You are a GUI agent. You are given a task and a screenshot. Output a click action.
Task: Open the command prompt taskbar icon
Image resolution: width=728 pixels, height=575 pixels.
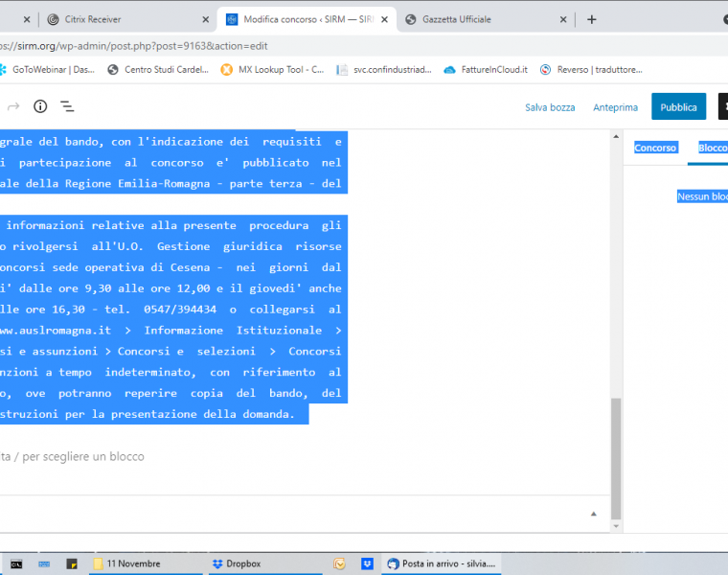[x=16, y=563]
